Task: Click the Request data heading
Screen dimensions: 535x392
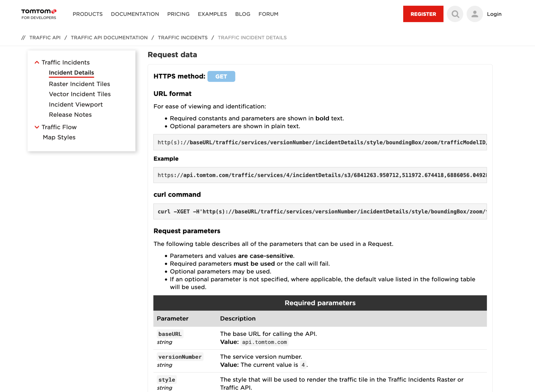Action: [x=173, y=55]
